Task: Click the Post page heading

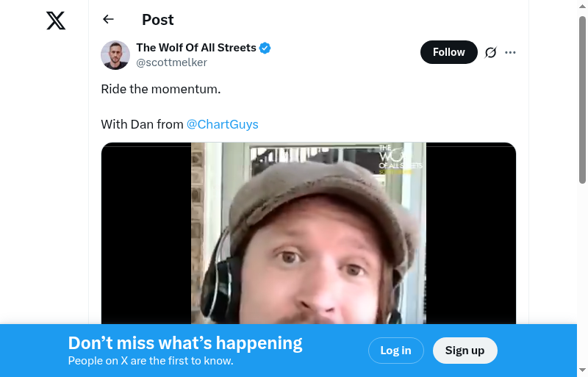Action: (x=157, y=20)
